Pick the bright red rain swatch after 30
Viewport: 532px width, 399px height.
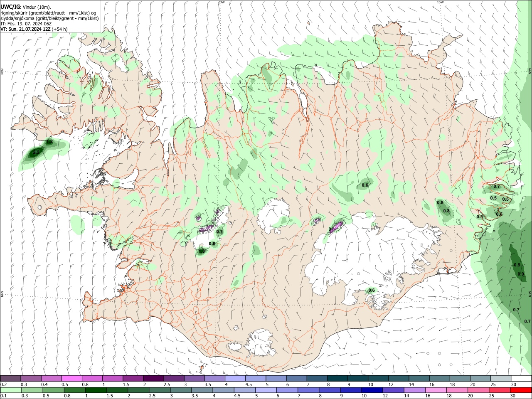tap(521, 390)
